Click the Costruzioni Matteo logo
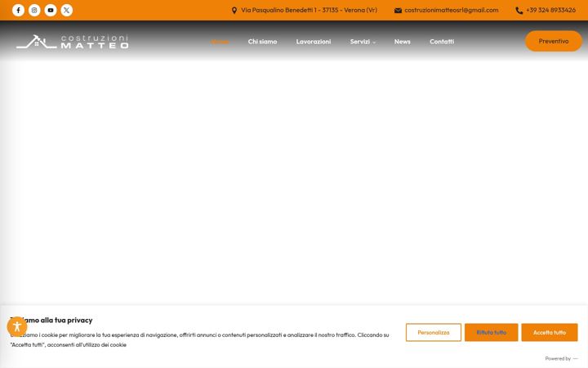Image resolution: width=588 pixels, height=368 pixels. tap(73, 42)
